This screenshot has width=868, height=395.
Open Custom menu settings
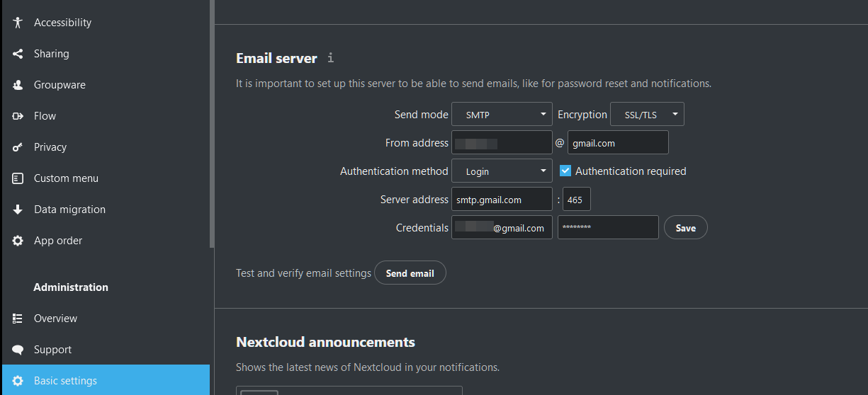point(106,178)
